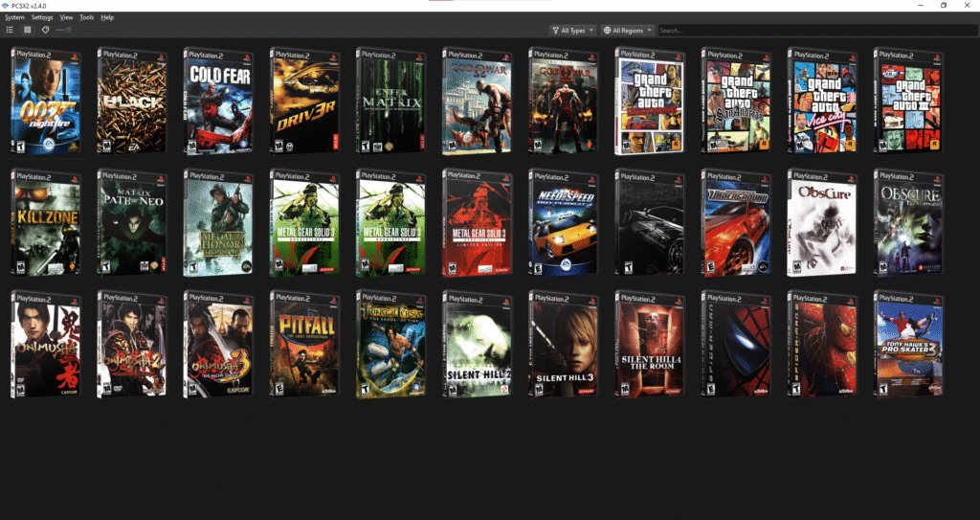Select the 007 Nightfire game cover
The width and height of the screenshot is (980, 520).
pos(46,101)
